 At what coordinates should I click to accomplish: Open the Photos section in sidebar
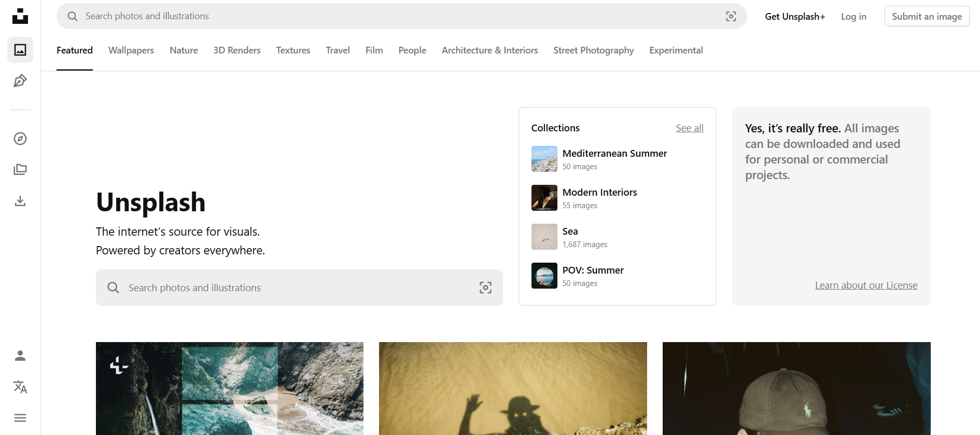(x=20, y=50)
